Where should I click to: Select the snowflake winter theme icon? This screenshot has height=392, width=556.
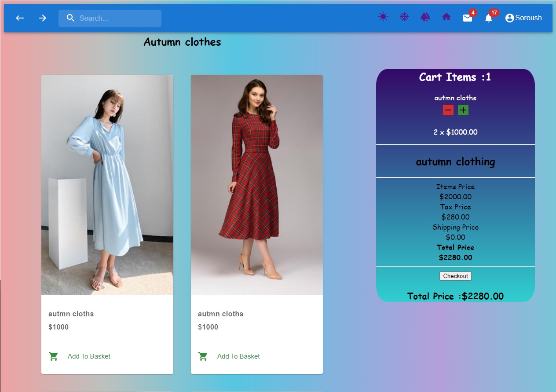(404, 17)
